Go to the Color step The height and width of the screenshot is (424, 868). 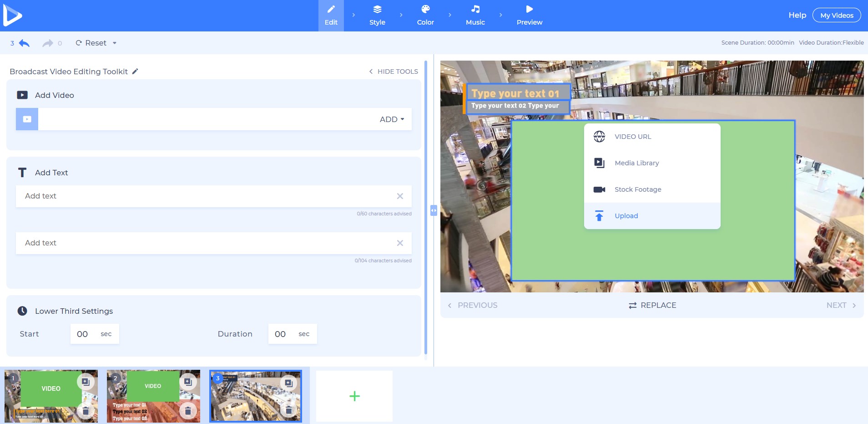click(425, 15)
